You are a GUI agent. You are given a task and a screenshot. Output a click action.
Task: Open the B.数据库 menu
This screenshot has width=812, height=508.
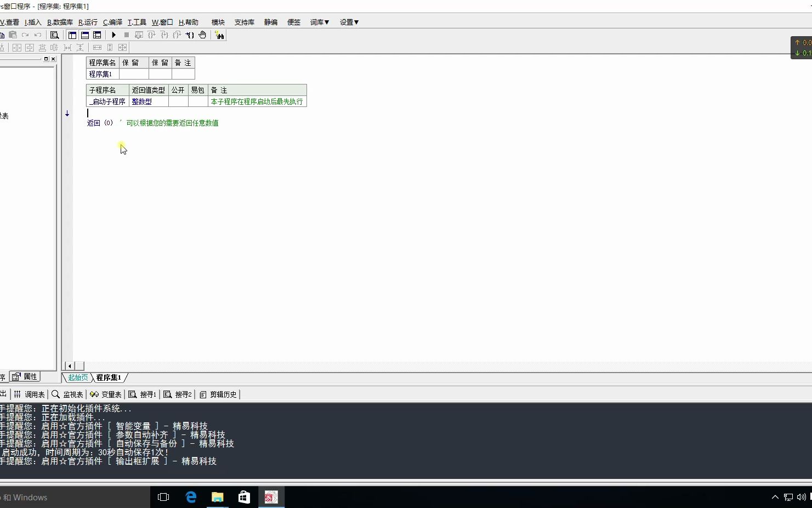(x=60, y=22)
